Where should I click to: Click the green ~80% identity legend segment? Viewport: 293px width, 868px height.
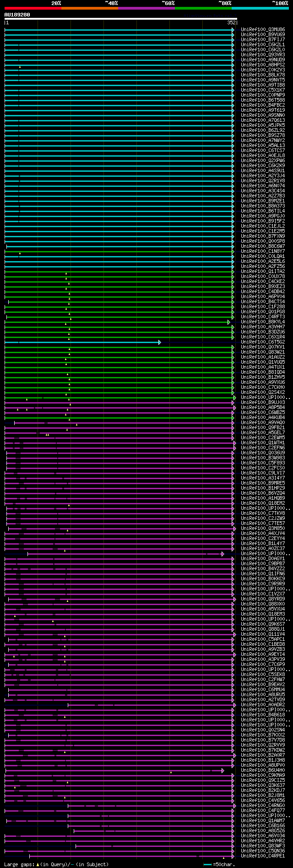pyautogui.click(x=203, y=8)
